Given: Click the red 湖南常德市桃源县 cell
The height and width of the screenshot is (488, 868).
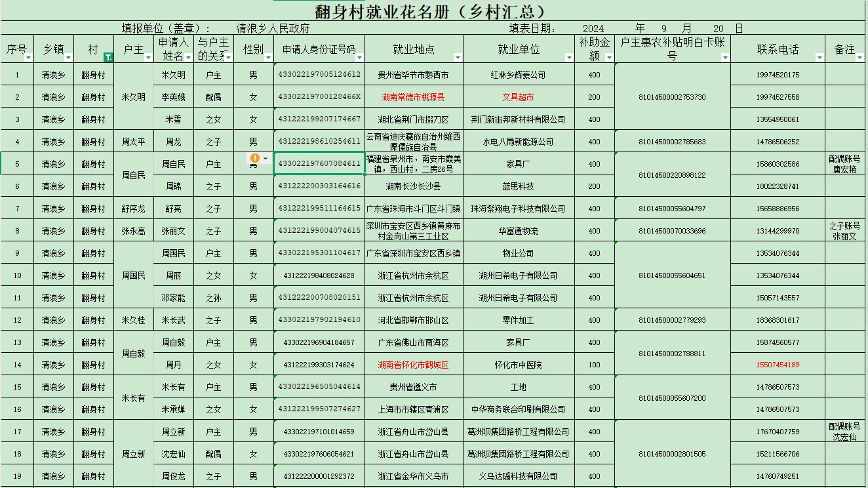Looking at the screenshot, I should (414, 97).
